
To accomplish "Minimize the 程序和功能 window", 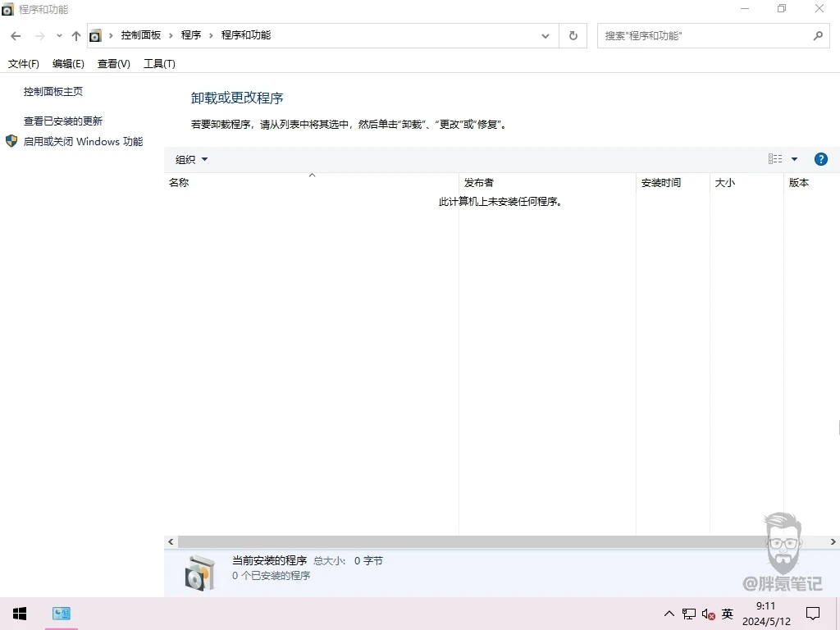I will [x=745, y=8].
